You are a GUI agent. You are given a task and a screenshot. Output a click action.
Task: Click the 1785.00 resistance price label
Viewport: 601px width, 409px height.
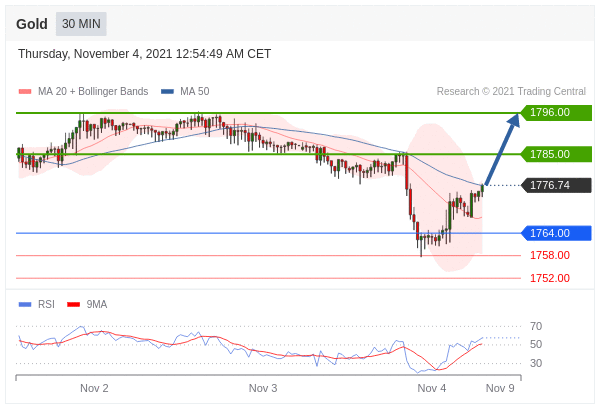[x=556, y=154]
